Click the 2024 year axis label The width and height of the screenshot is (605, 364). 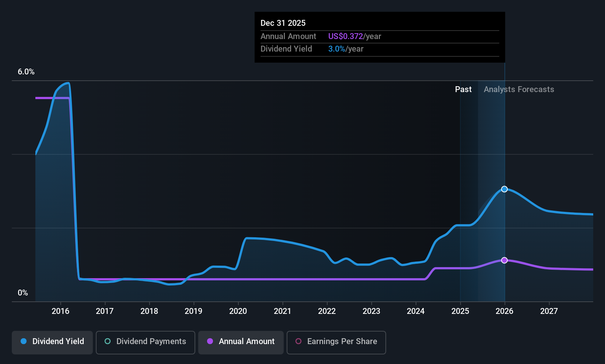416,311
